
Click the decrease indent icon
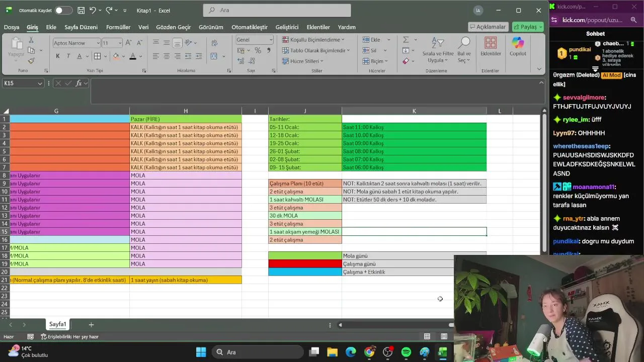(188, 56)
